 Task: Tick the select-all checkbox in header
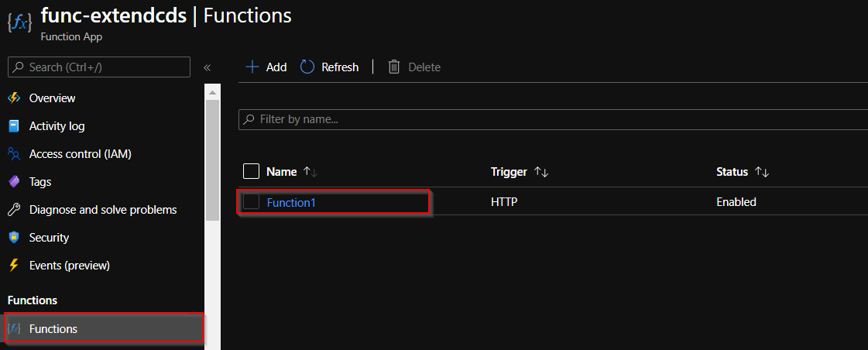(251, 171)
